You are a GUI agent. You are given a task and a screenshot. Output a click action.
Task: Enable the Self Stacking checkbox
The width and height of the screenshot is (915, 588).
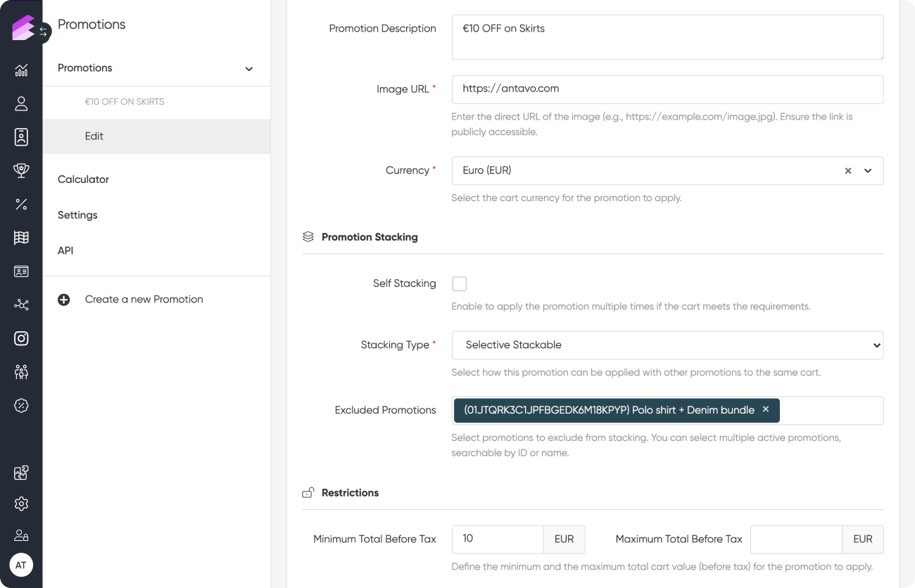[x=459, y=284]
